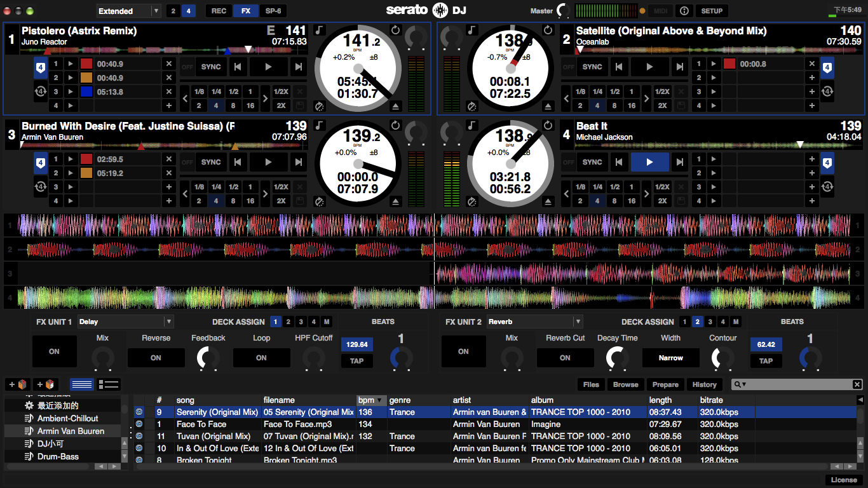Toggle the Reverse effect ON in FX Unit 1
868x488 pixels.
click(x=156, y=358)
